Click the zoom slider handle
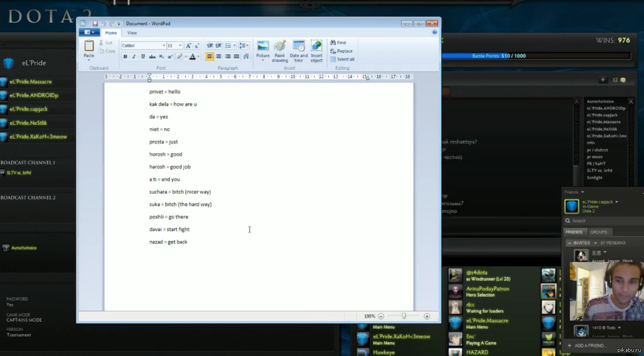 pyautogui.click(x=404, y=316)
